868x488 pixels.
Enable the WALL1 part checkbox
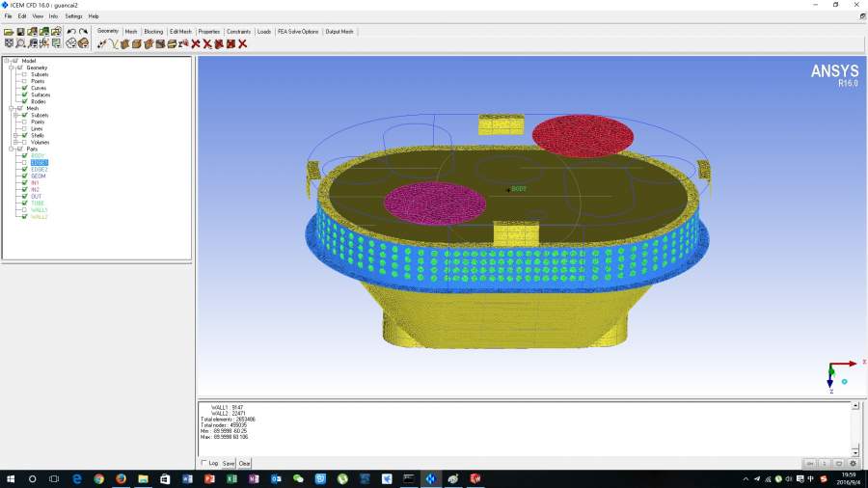24,209
